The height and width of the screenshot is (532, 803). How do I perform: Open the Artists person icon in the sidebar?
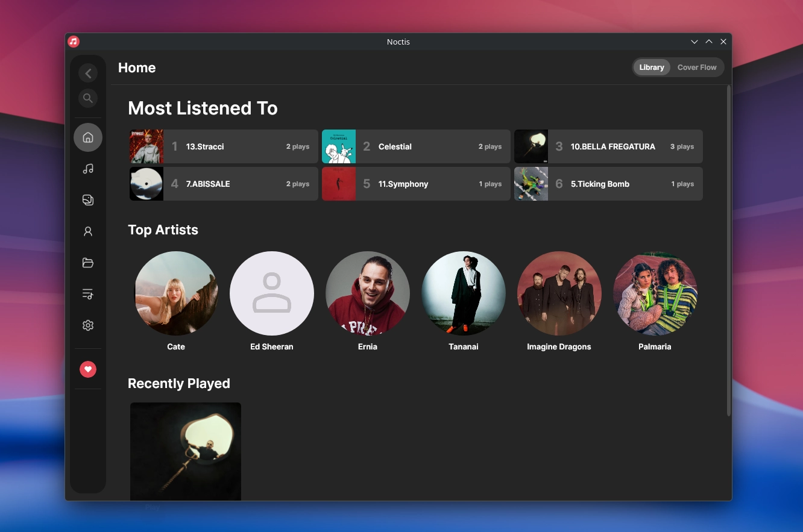(88, 231)
